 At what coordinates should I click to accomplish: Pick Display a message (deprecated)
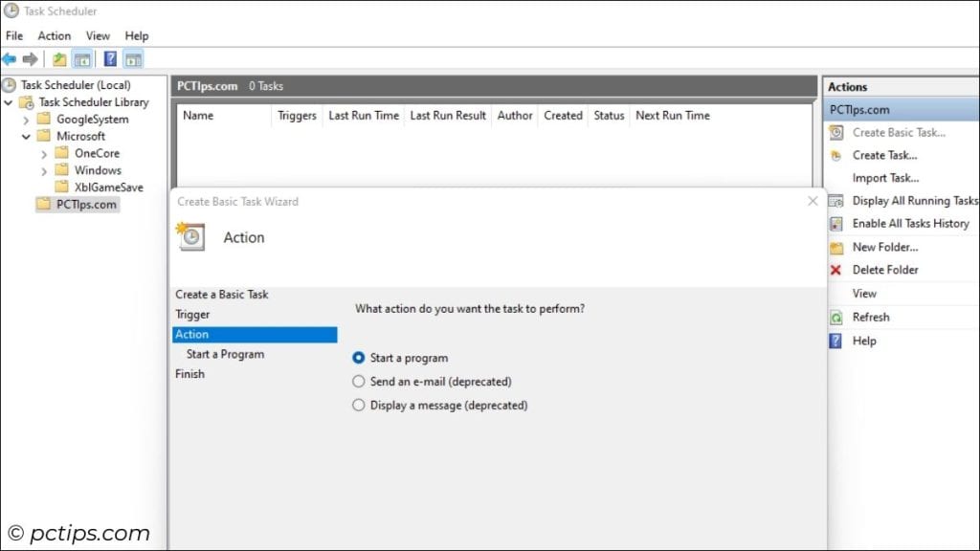[358, 405]
